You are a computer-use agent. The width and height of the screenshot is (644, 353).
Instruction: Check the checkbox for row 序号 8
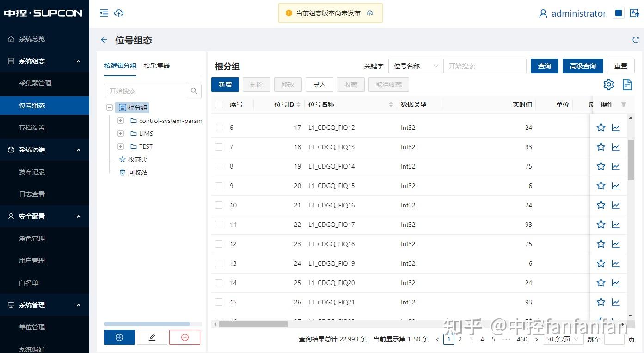point(218,166)
